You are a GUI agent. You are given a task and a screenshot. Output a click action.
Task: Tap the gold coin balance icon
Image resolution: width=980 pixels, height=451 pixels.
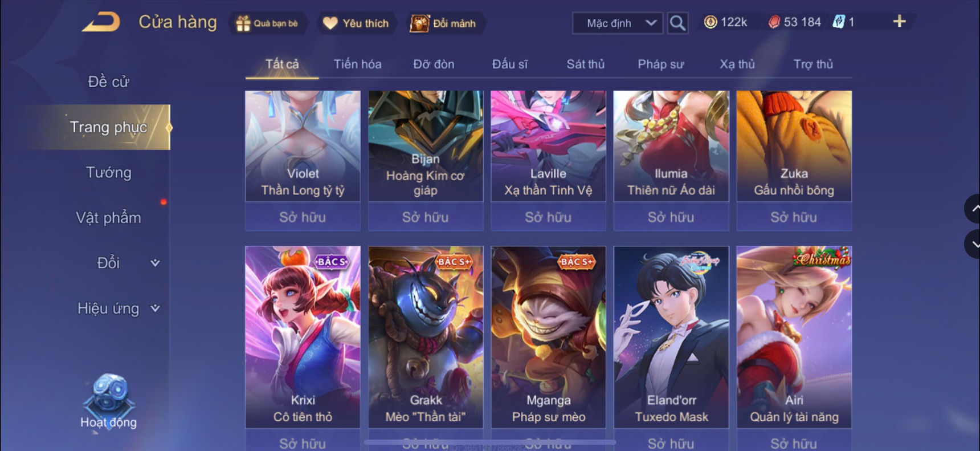point(710,22)
